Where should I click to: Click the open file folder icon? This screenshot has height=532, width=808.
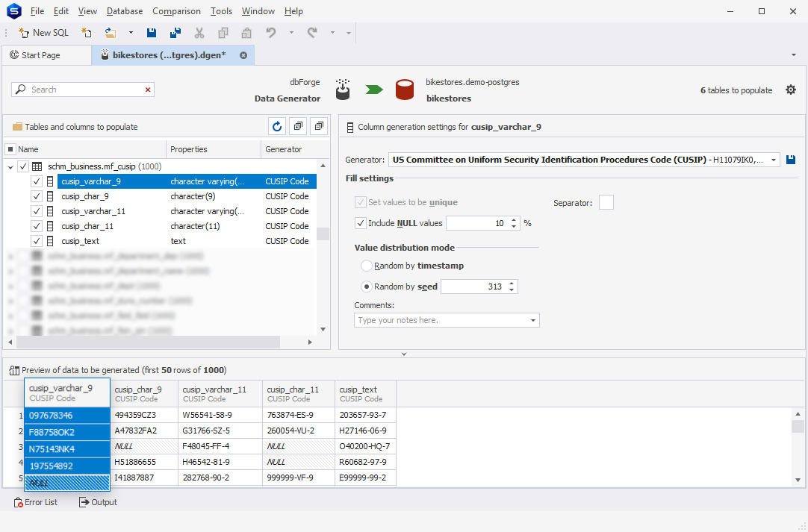click(x=111, y=32)
